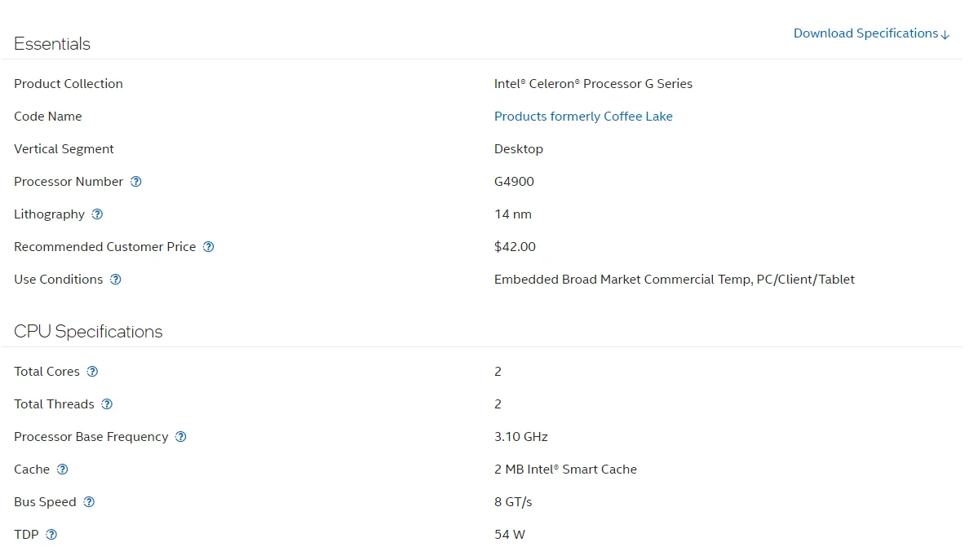Show the Use Conditions help icon info

coord(116,280)
